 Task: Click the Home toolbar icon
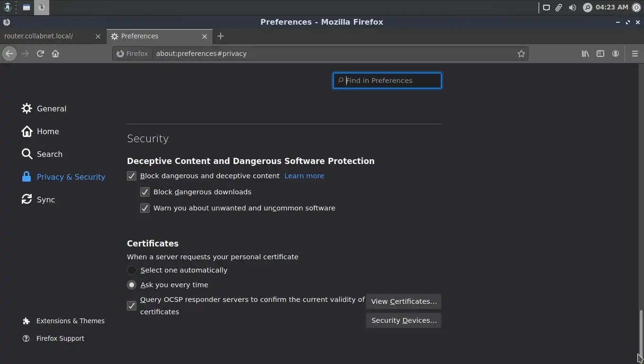tap(55, 54)
